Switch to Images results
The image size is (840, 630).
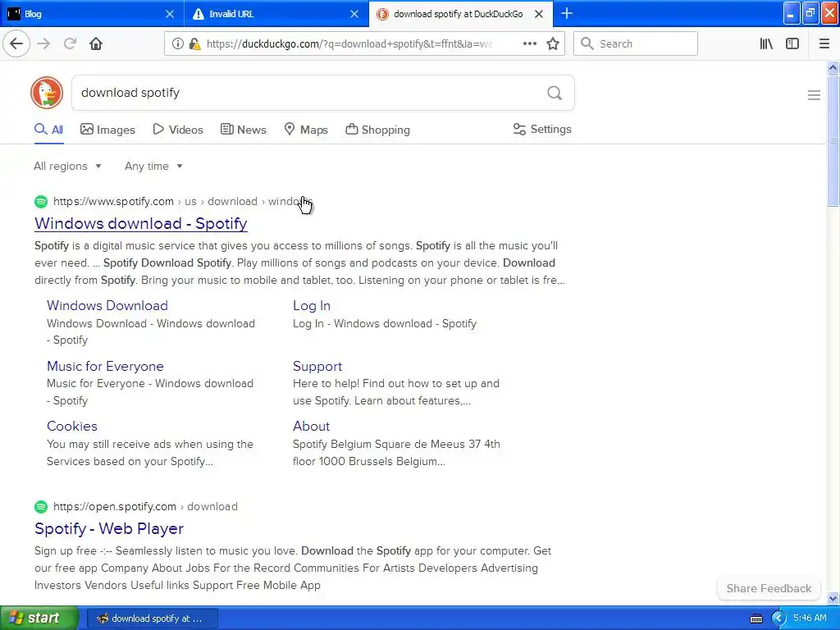(x=107, y=130)
